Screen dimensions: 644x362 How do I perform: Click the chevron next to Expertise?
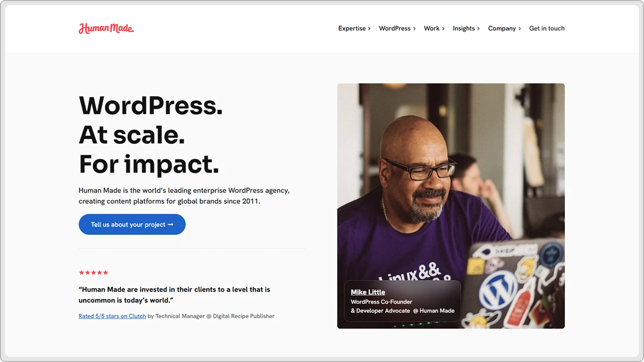(369, 29)
